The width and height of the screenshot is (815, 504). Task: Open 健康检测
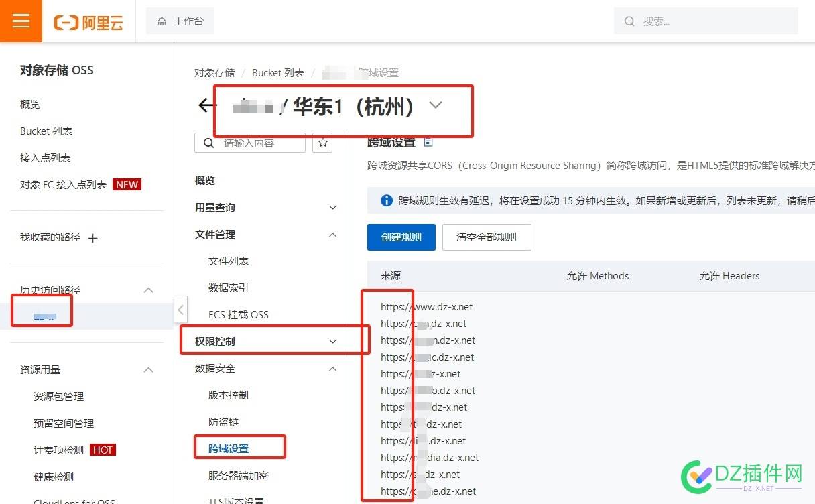54,477
